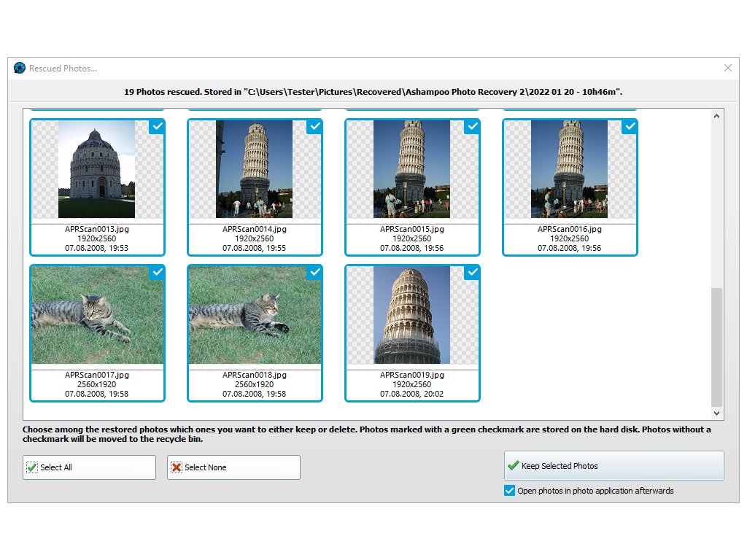Click the scrollbar down arrow

click(x=716, y=413)
